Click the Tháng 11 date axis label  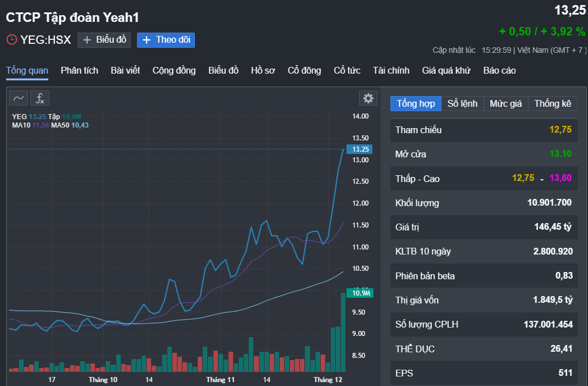tap(221, 380)
